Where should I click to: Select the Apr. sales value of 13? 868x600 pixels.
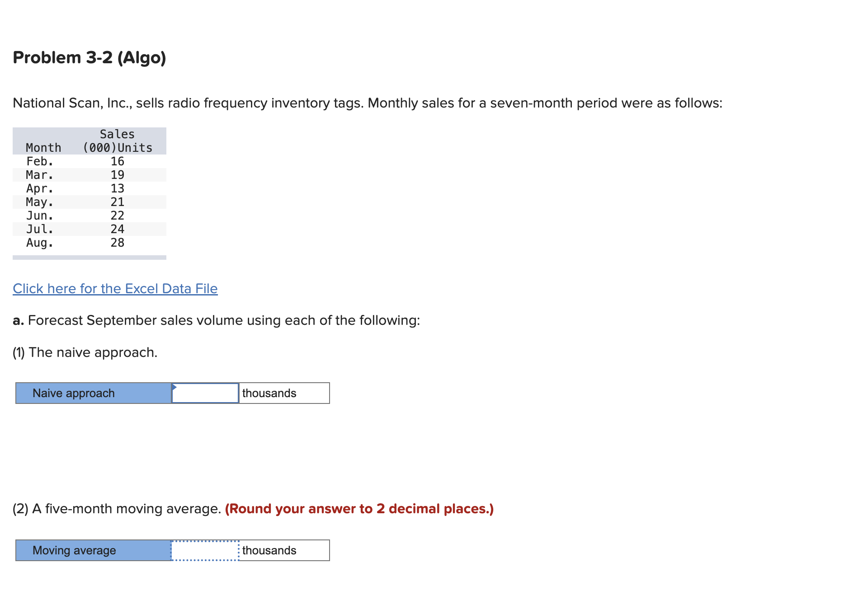(x=118, y=188)
